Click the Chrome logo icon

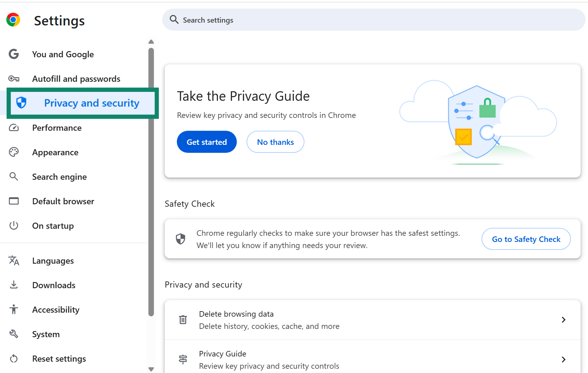point(13,20)
